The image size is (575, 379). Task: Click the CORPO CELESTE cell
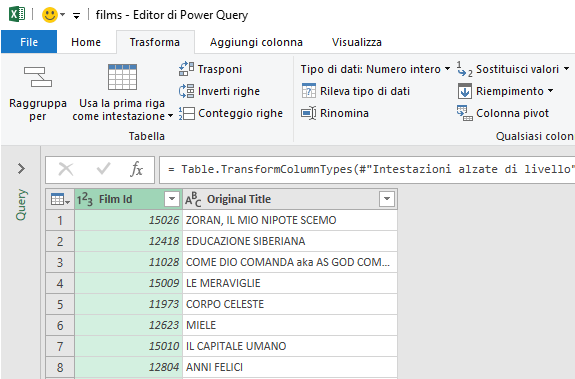[290, 304]
